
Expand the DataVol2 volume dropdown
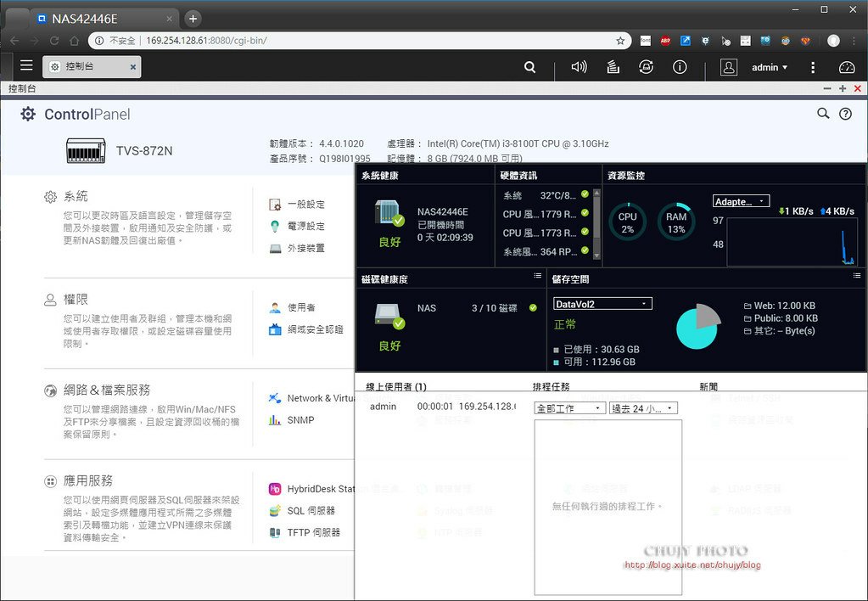[x=602, y=304]
